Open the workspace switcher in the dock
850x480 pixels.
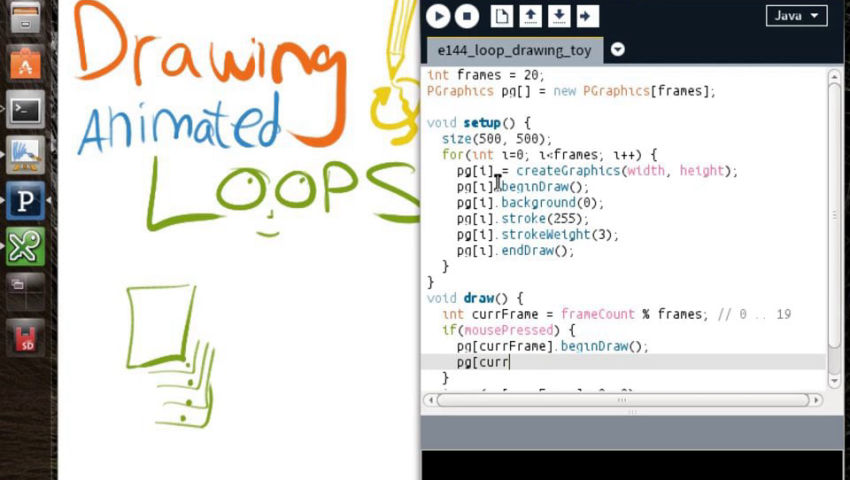click(x=26, y=291)
